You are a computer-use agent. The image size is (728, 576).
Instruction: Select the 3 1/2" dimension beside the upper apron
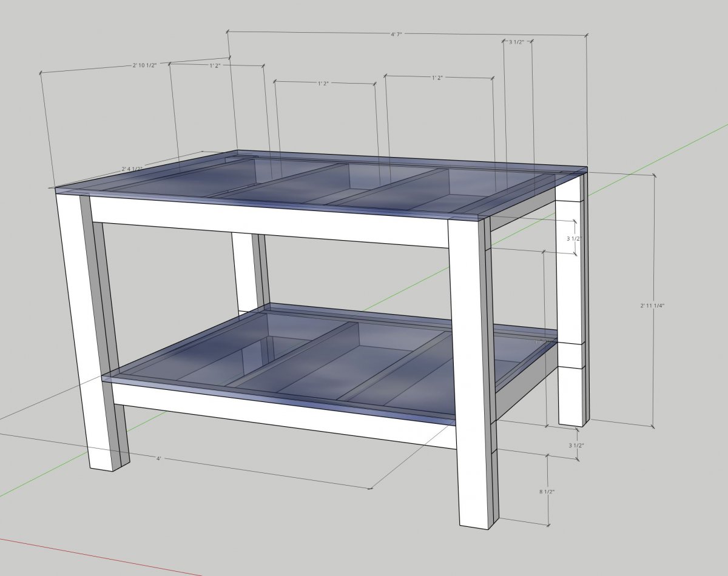[573, 239]
